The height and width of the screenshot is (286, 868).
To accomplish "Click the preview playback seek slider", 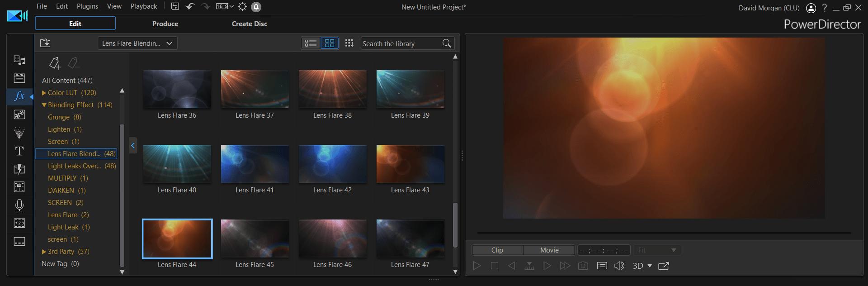I will 664,233.
